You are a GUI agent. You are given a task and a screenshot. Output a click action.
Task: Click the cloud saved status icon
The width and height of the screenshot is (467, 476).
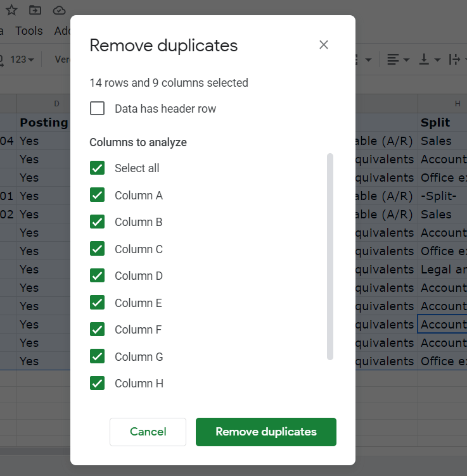pos(59,10)
